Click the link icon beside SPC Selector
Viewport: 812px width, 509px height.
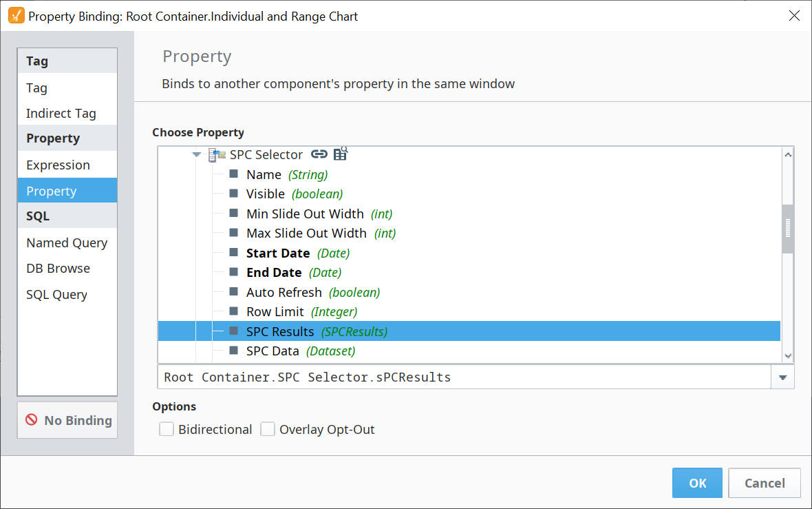tap(319, 154)
